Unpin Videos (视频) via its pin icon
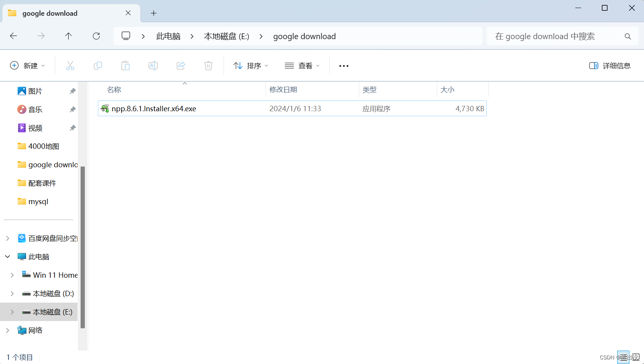644x364 pixels. click(x=73, y=128)
